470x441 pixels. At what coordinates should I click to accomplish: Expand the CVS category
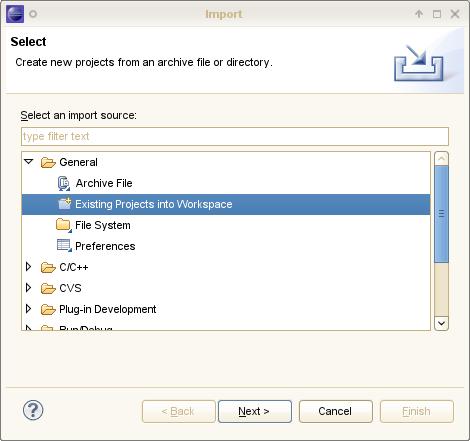(29, 288)
